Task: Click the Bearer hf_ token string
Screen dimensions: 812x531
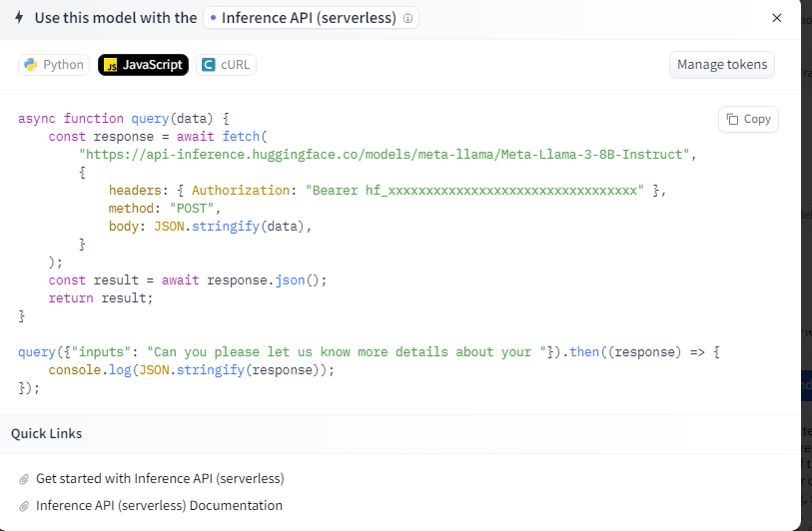Action: [x=474, y=191]
